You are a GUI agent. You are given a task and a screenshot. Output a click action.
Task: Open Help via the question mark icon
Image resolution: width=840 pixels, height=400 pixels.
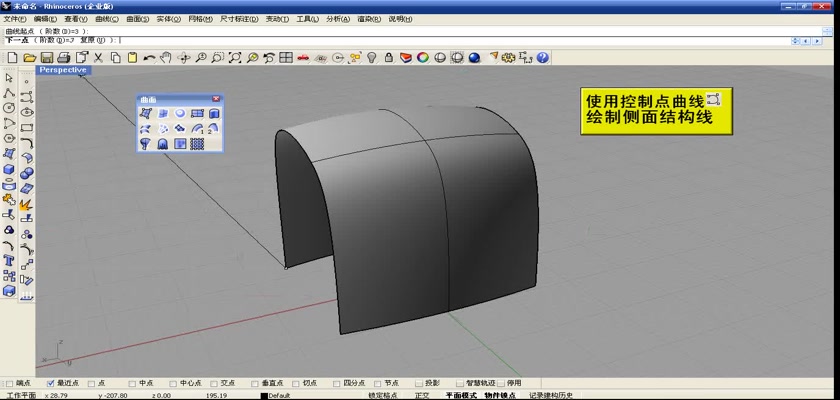pos(543,58)
